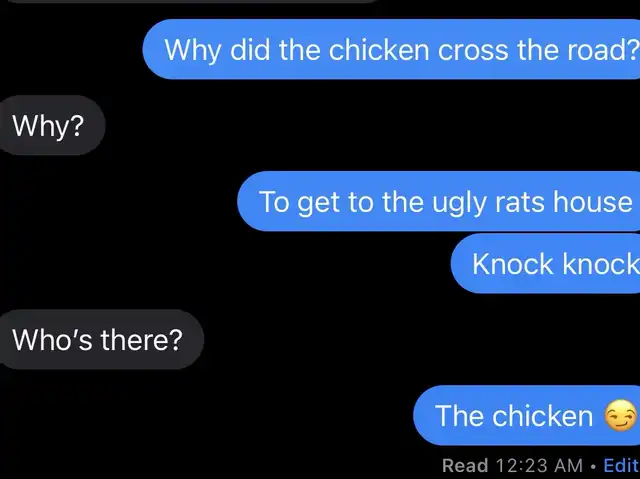Image resolution: width=640 pixels, height=479 pixels.
Task: Select the "The chicken" message text
Action: coord(513,416)
